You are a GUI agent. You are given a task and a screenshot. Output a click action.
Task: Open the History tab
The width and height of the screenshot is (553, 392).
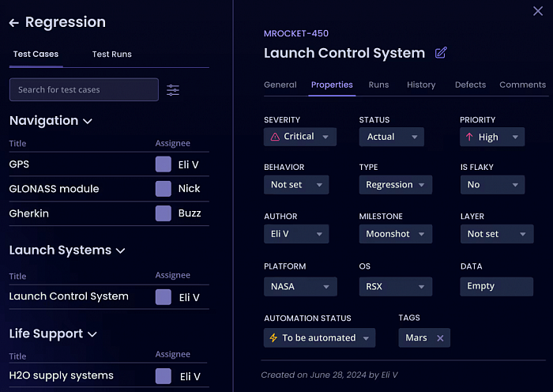point(421,85)
